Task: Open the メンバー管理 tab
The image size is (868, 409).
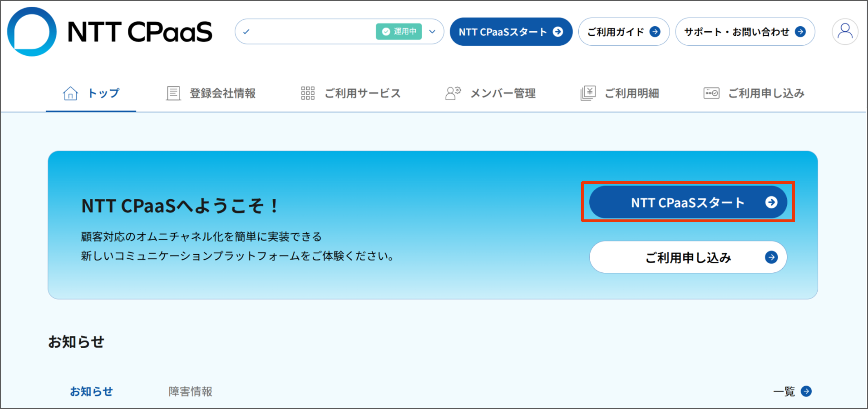Action: (x=490, y=93)
